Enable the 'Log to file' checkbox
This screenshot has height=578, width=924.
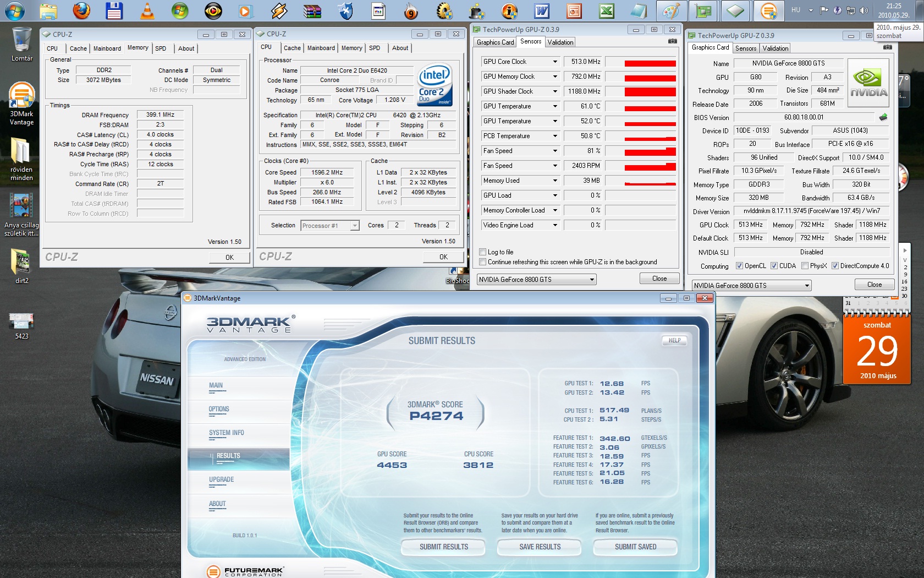(x=483, y=252)
